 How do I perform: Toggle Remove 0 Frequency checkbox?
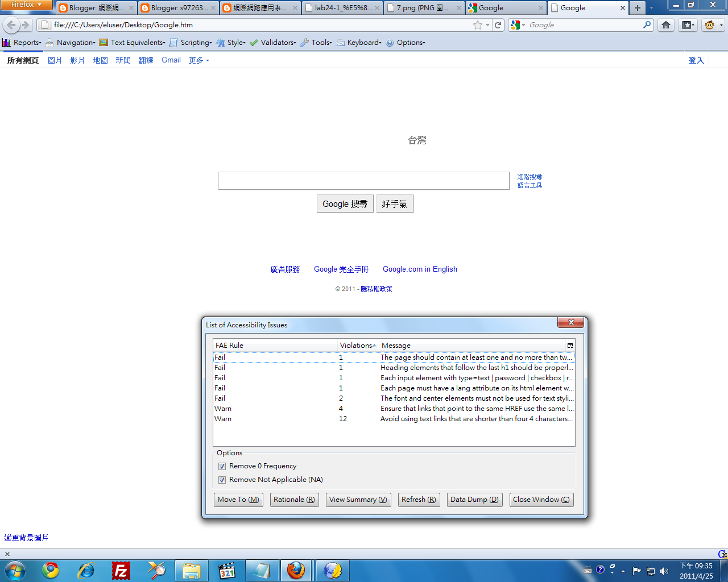click(x=222, y=466)
